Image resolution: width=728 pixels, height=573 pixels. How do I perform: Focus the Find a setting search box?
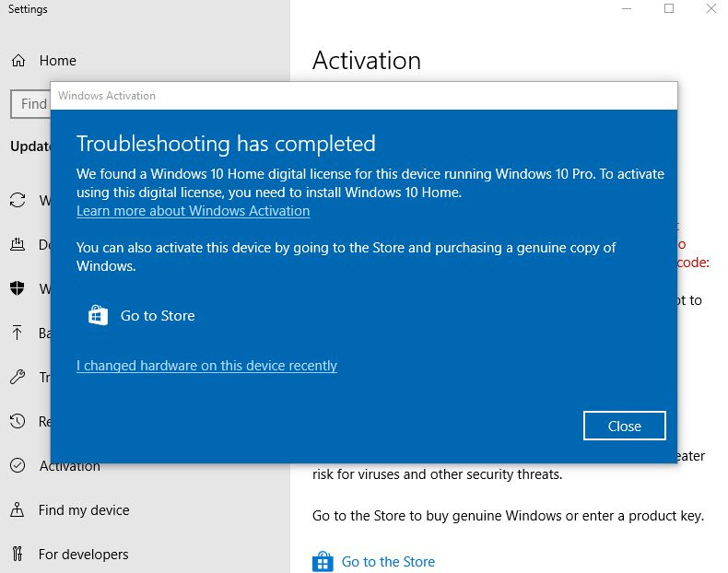(29, 104)
